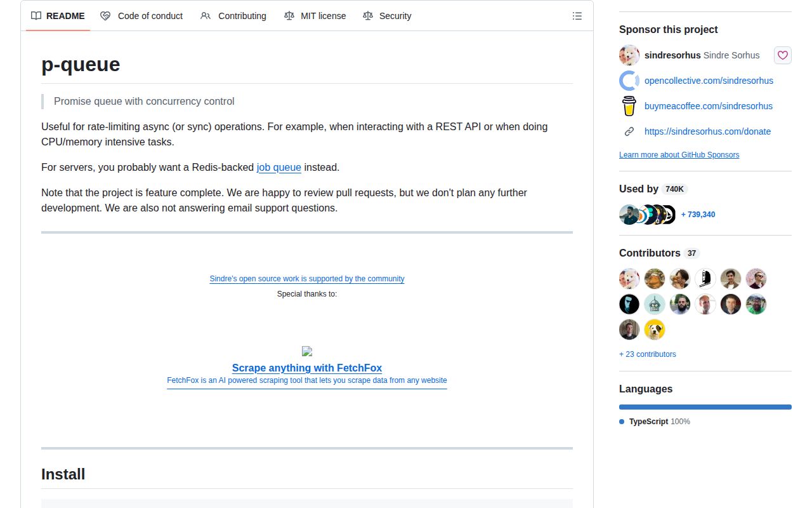Image resolution: width=812 pixels, height=508 pixels.
Task: Open the Contributing tab
Action: click(x=233, y=16)
